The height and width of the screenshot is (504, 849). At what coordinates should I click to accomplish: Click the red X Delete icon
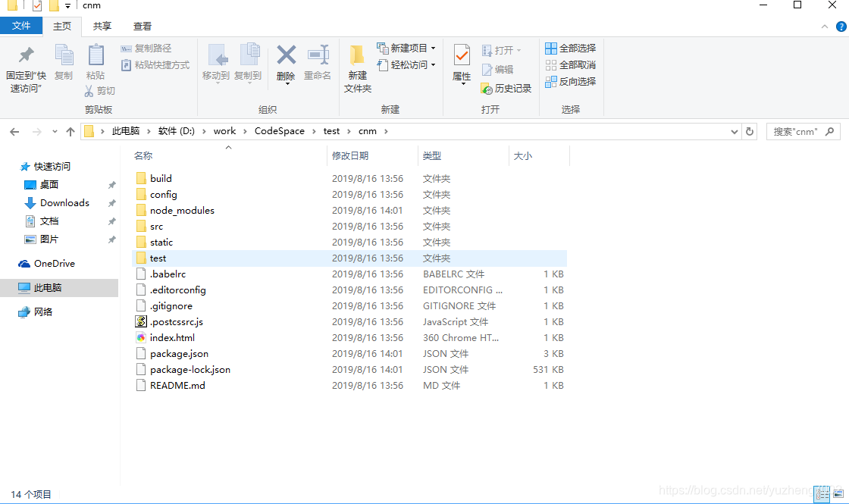pos(286,55)
